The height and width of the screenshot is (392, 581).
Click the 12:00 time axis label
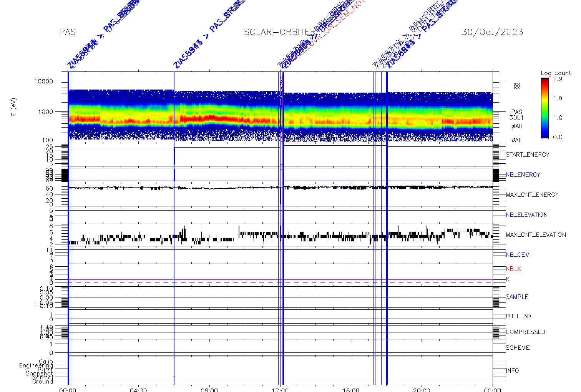click(x=281, y=390)
